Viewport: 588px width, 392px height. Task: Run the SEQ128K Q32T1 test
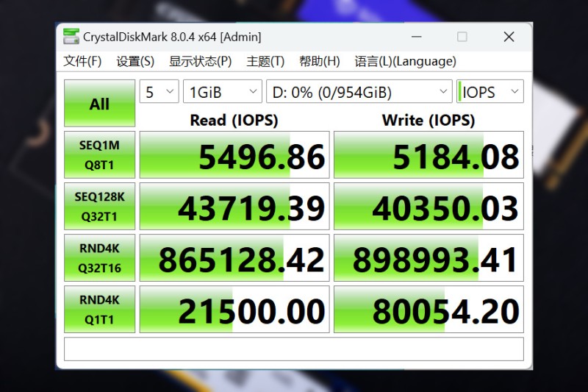[99, 207]
